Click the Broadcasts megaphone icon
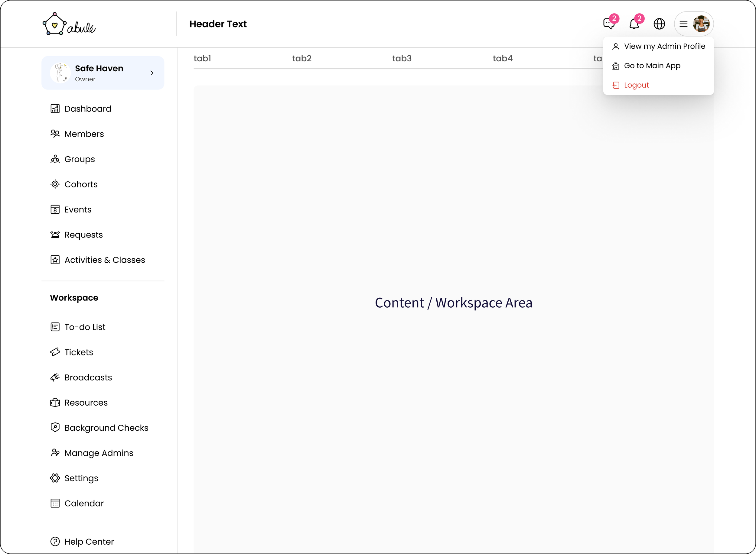This screenshot has width=756, height=554. coord(55,377)
